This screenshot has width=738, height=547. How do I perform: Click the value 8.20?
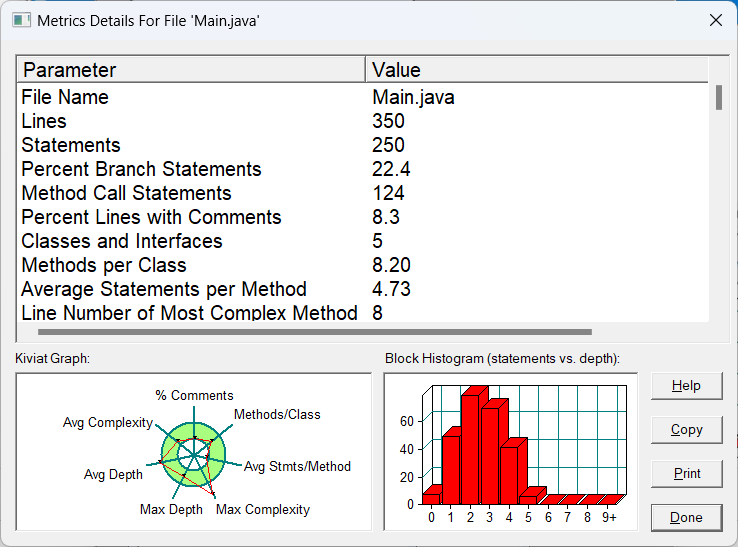[x=391, y=265]
